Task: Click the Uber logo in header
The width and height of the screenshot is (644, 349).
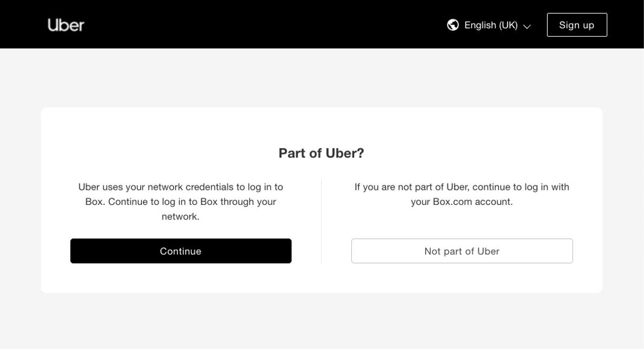Action: (x=66, y=25)
